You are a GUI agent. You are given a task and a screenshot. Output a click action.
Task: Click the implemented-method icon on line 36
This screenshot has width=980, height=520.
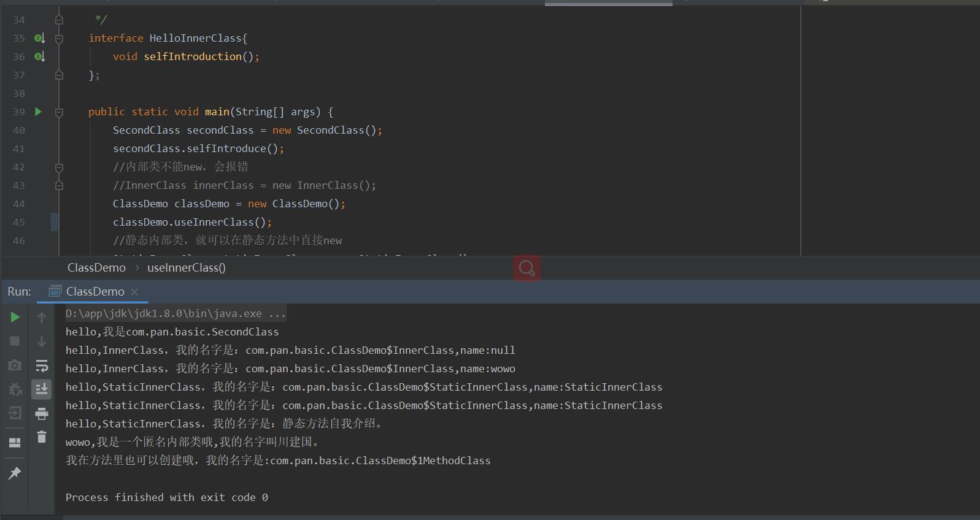(39, 57)
